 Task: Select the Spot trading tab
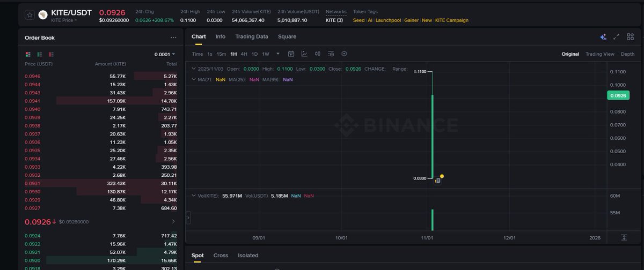(197, 256)
